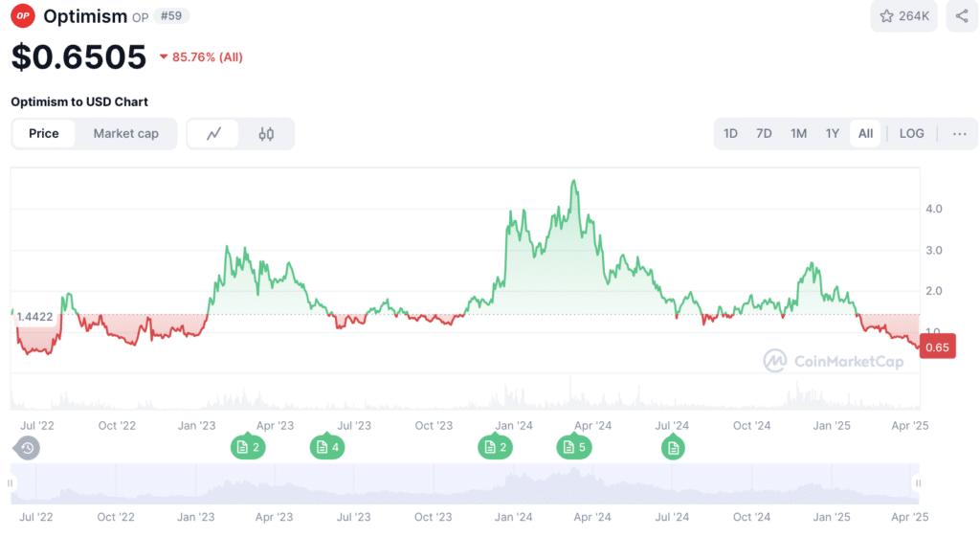The image size is (980, 537).
Task: Open news marker with 2 near Apr '23
Action: [248, 447]
